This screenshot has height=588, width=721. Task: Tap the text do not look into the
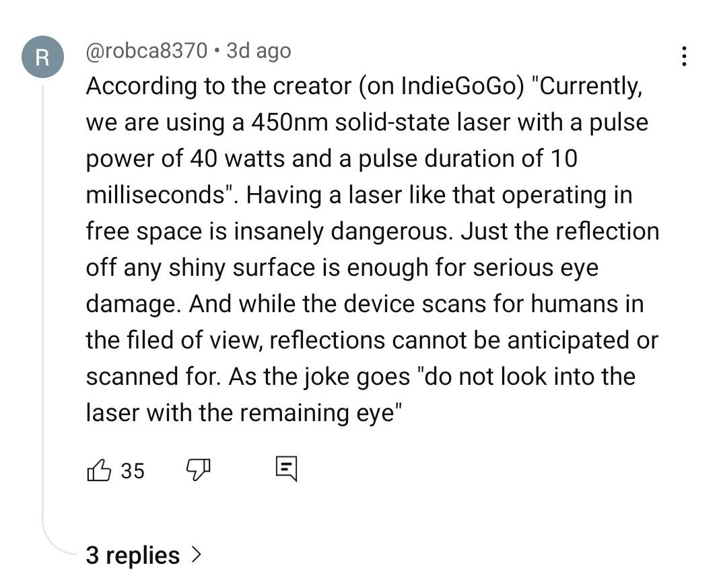530,376
